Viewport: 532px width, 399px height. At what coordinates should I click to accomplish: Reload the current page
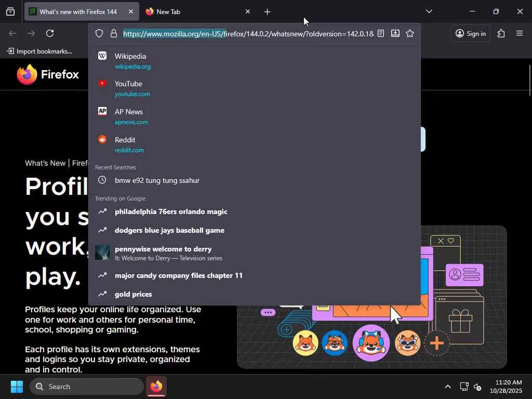(x=50, y=33)
